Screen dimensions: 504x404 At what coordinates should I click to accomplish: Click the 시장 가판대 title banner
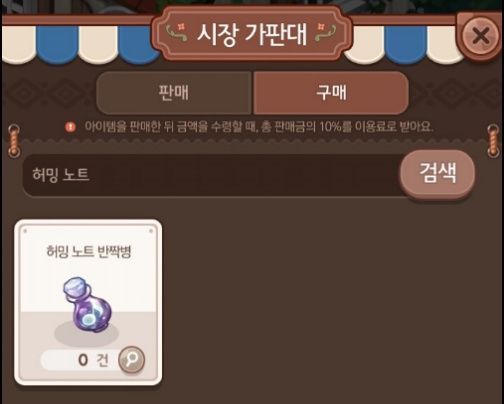click(252, 33)
